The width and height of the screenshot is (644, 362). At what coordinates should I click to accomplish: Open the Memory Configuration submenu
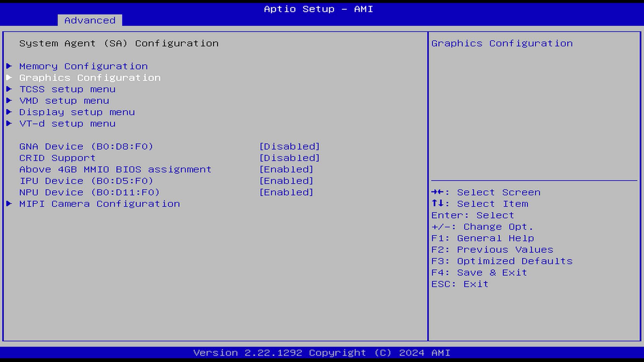click(83, 66)
